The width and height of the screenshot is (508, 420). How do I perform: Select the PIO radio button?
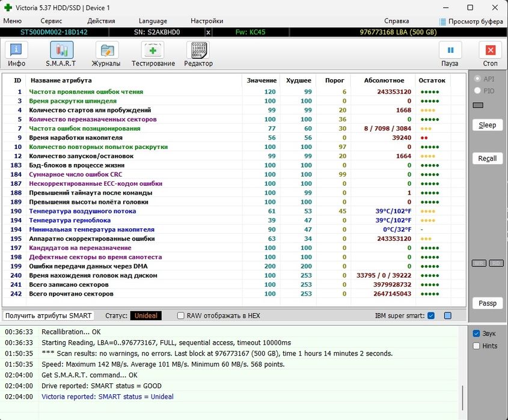[477, 91]
